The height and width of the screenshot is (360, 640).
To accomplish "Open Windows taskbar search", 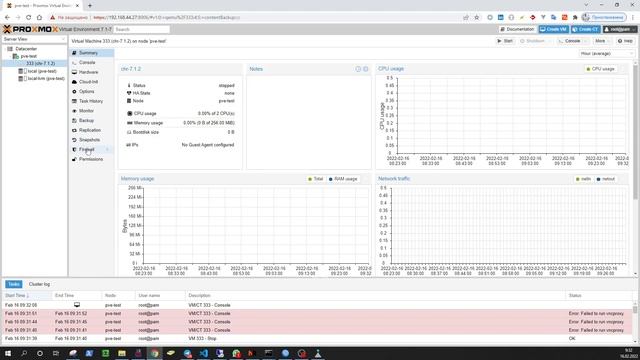I will click(x=24, y=353).
